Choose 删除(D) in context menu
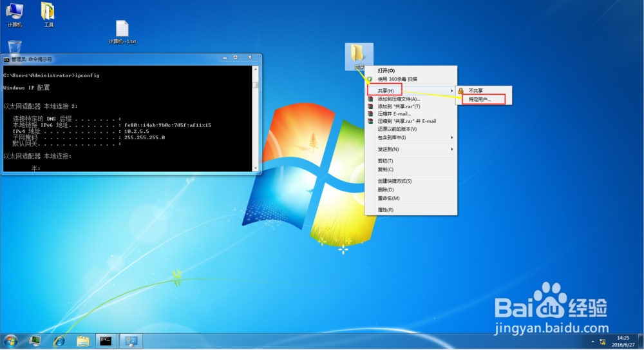 coord(411,190)
